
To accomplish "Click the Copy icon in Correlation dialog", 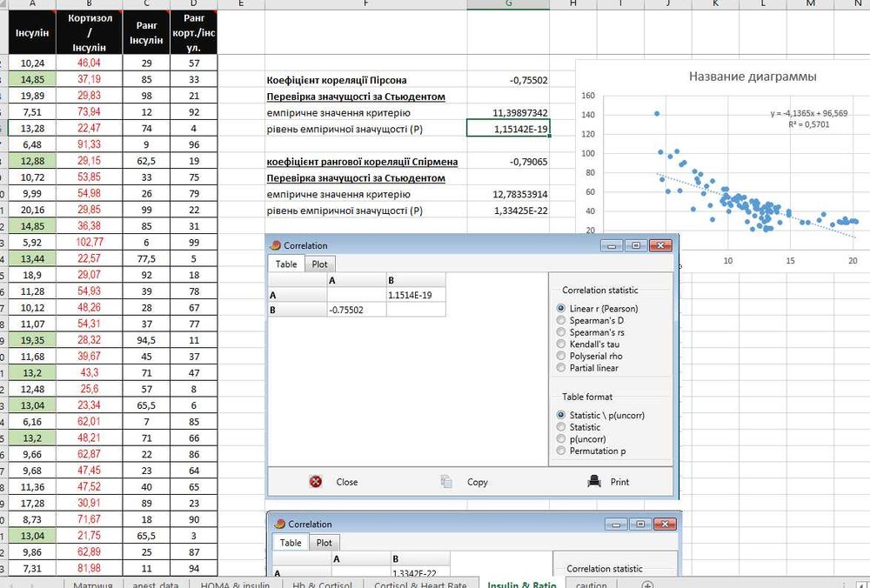I will pyautogui.click(x=446, y=482).
